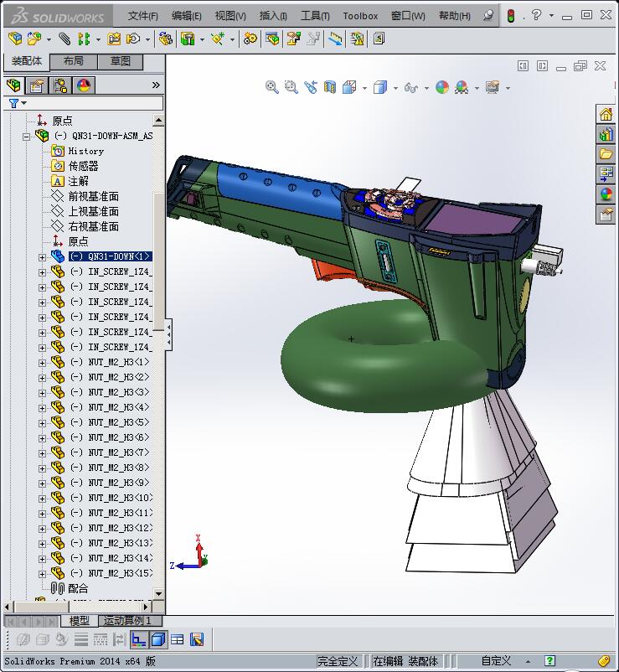
Task: Open the File Explorer task pane
Action: (606, 154)
